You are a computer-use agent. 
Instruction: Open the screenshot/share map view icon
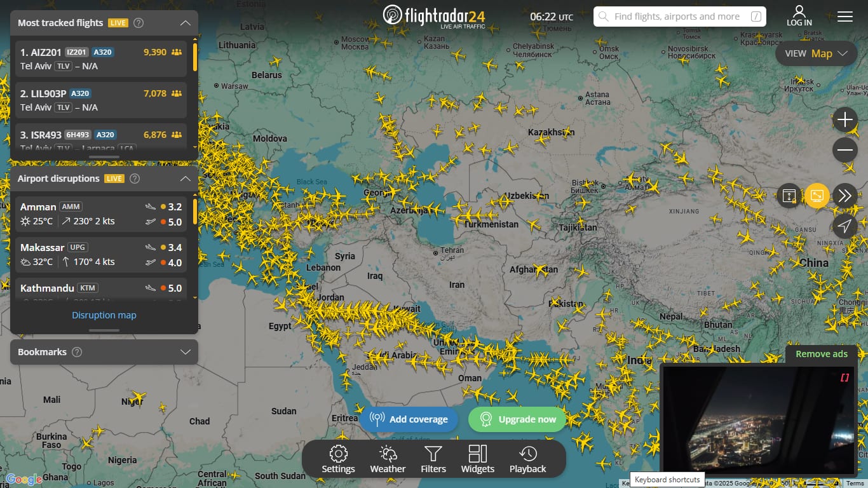click(817, 196)
